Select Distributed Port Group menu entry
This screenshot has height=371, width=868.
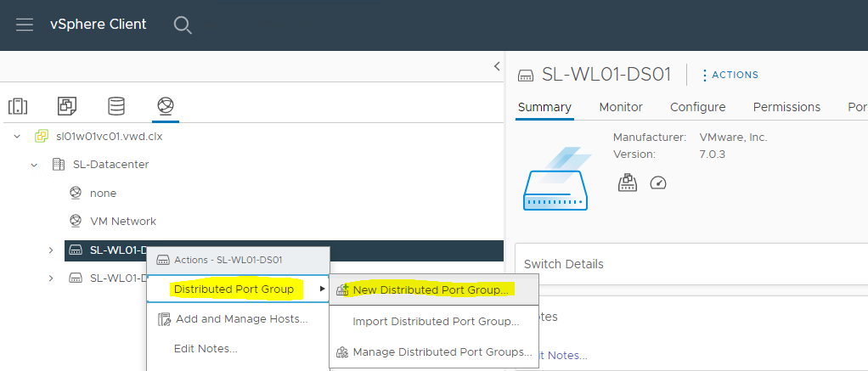(238, 289)
